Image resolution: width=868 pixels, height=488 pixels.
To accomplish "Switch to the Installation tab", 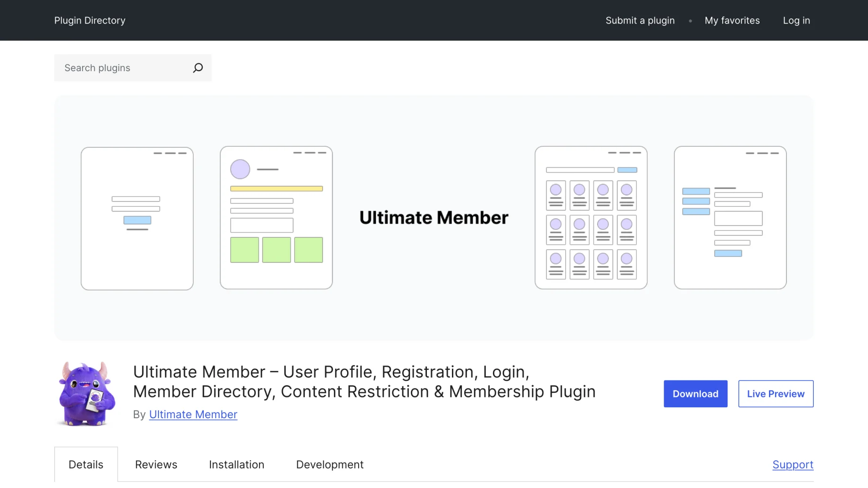I will pos(236,464).
